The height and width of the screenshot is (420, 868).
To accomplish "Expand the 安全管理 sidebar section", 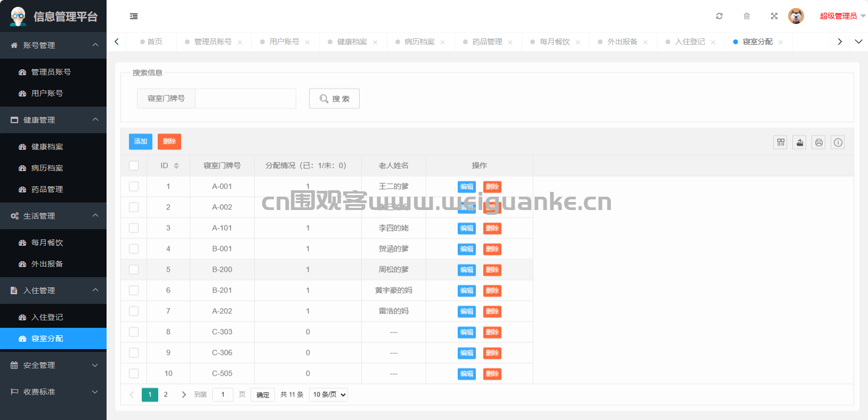I will click(x=53, y=365).
